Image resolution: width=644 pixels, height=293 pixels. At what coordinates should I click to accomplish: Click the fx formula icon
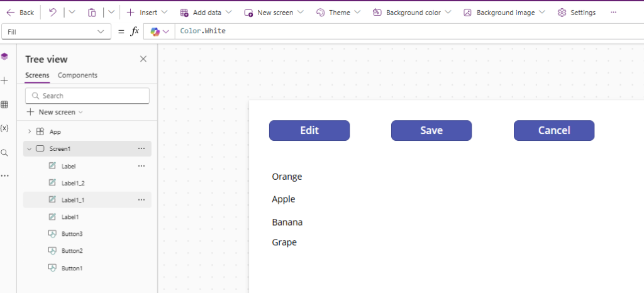point(135,31)
